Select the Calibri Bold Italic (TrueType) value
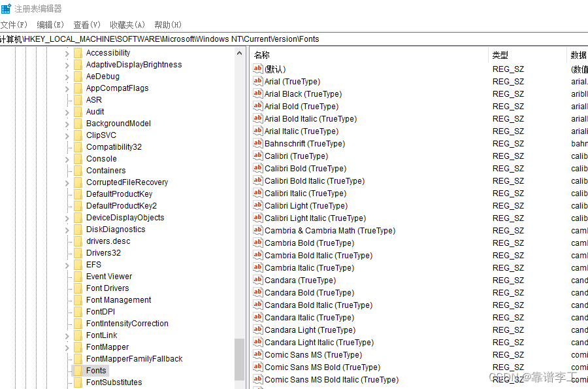The image size is (588, 389). coord(315,181)
